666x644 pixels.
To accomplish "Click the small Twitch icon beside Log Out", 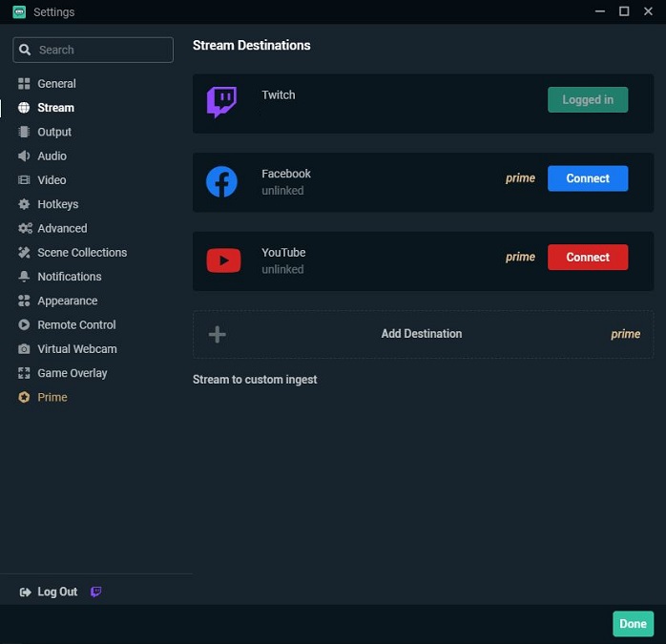I will [96, 592].
